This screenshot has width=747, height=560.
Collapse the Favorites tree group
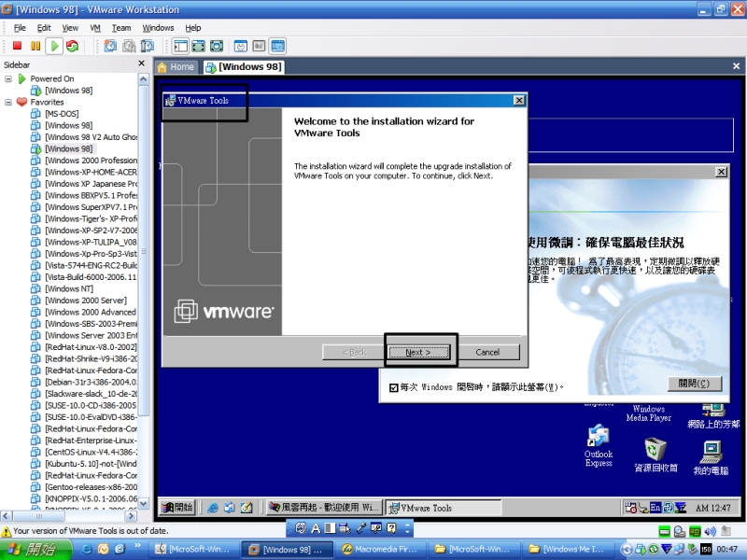pos(8,102)
